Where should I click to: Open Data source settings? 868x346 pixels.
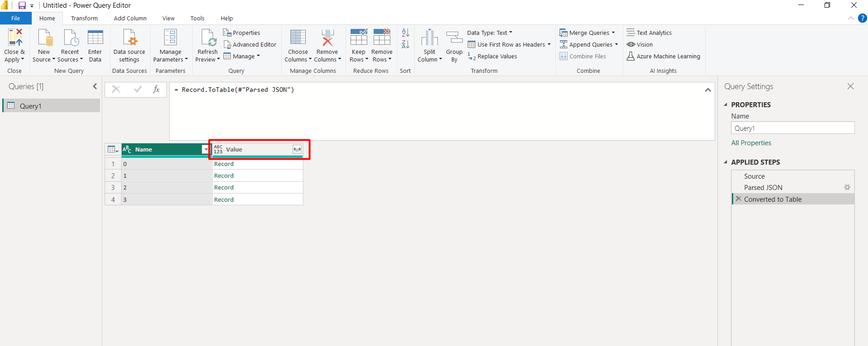coord(129,38)
